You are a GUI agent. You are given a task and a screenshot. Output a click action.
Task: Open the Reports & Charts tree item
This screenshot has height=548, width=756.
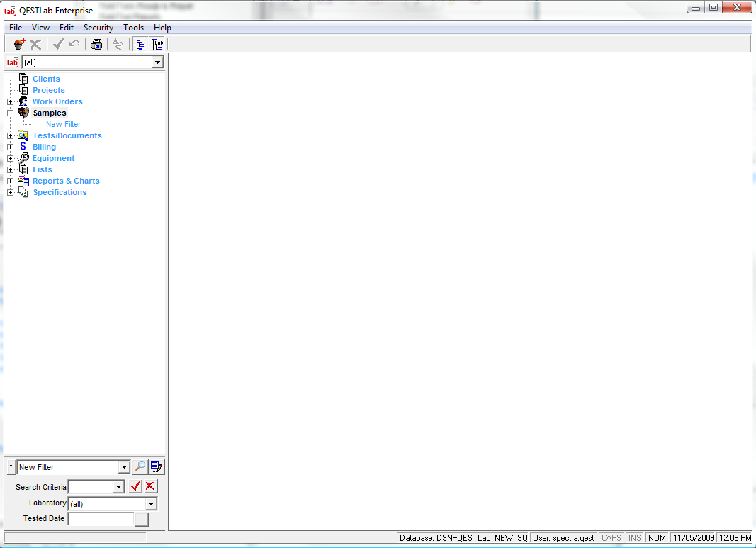66,181
